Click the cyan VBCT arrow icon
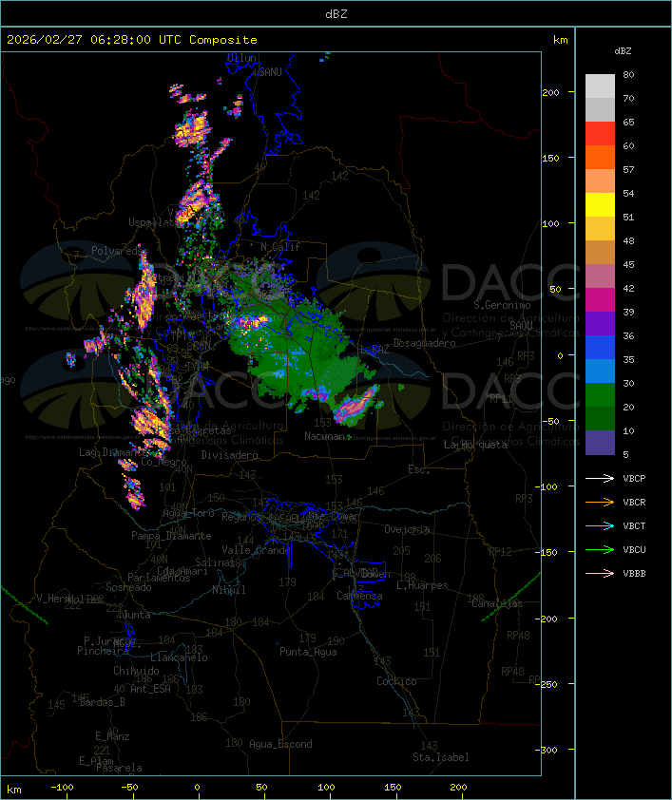This screenshot has height=800, width=672. 600,525
